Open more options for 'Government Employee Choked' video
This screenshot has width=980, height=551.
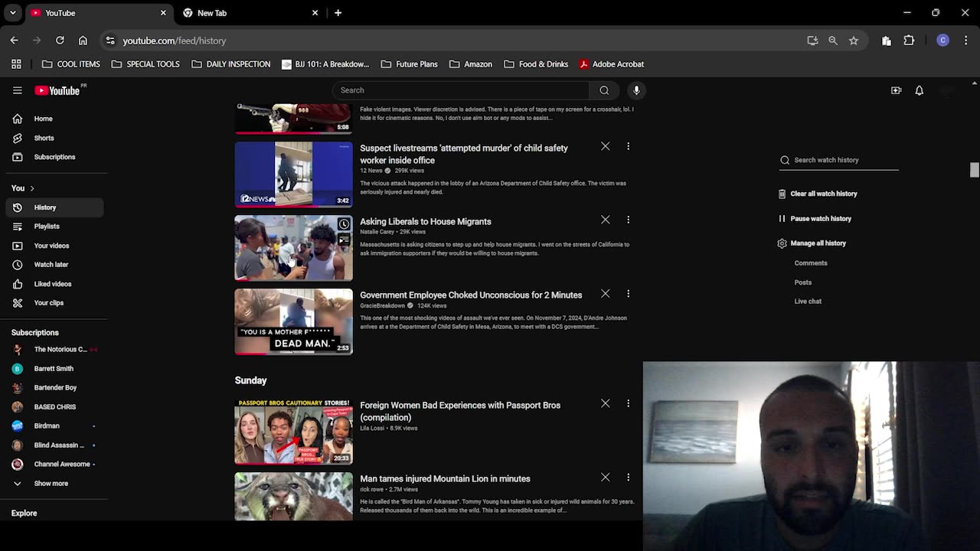(628, 293)
